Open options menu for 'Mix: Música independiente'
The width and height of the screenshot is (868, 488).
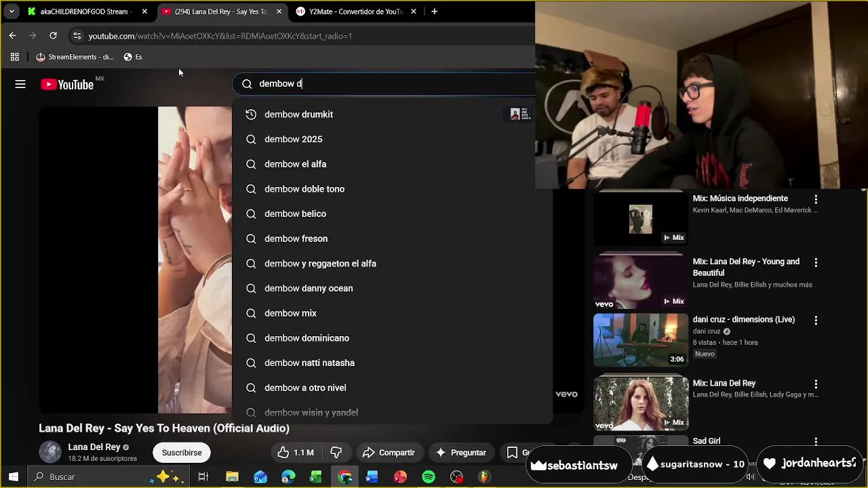pyautogui.click(x=816, y=199)
